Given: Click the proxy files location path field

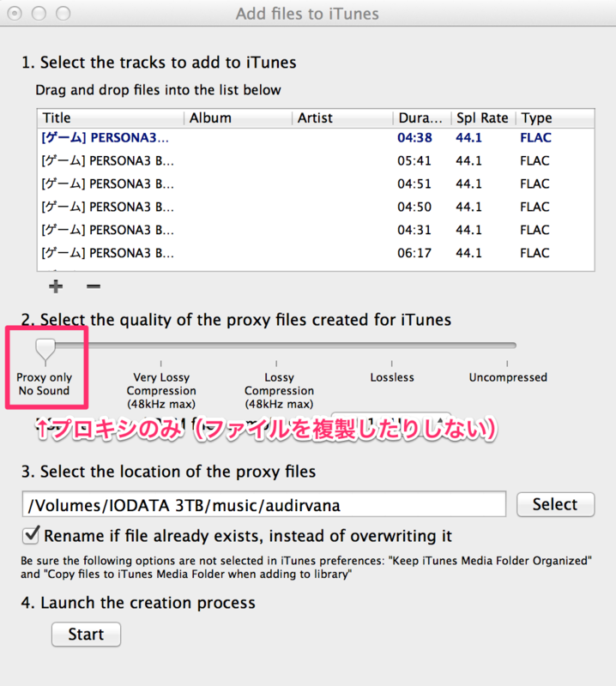Looking at the screenshot, I should click(x=264, y=504).
